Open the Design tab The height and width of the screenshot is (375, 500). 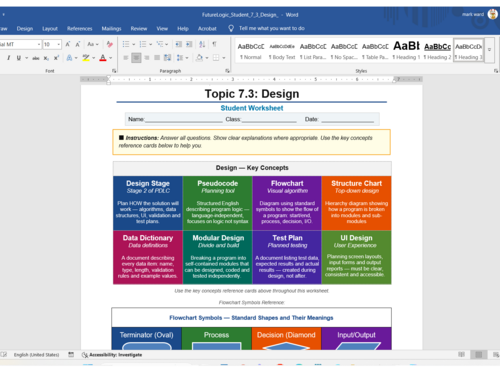coord(25,29)
